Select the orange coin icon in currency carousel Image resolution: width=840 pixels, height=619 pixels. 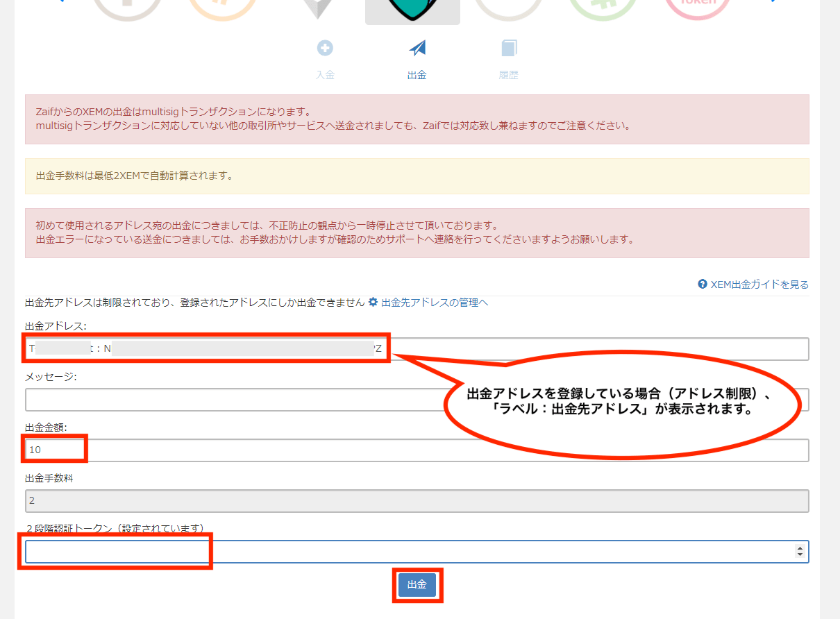pos(222,8)
